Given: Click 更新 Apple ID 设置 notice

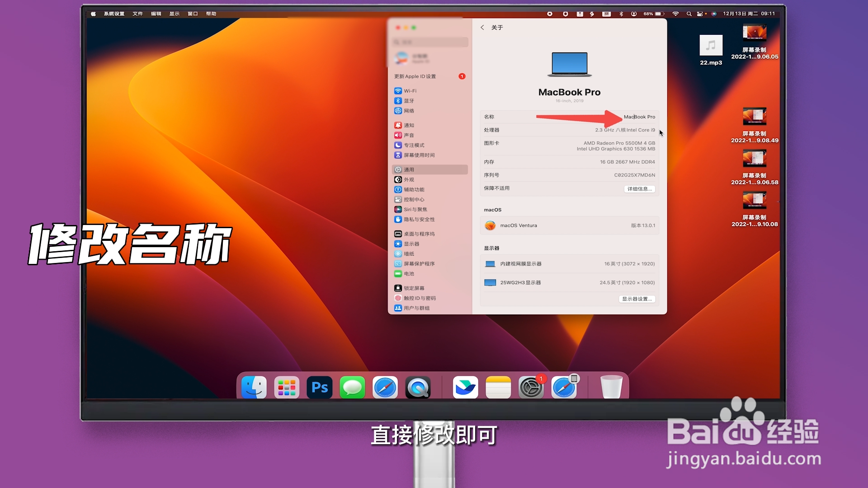Looking at the screenshot, I should point(429,76).
